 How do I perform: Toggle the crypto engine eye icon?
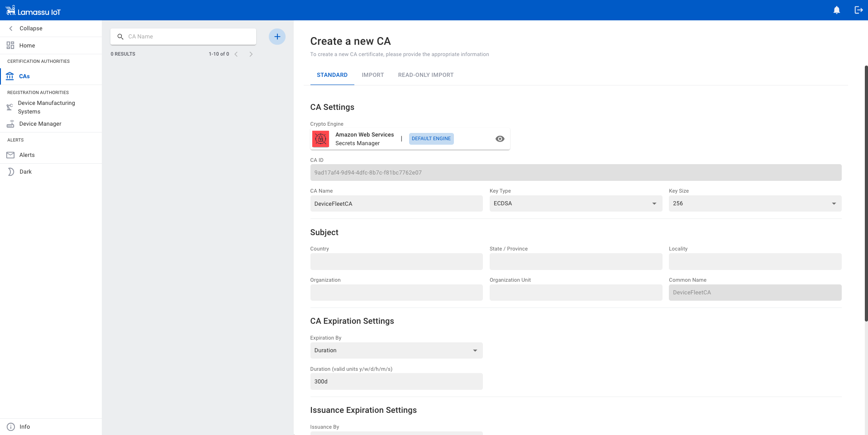pos(500,139)
